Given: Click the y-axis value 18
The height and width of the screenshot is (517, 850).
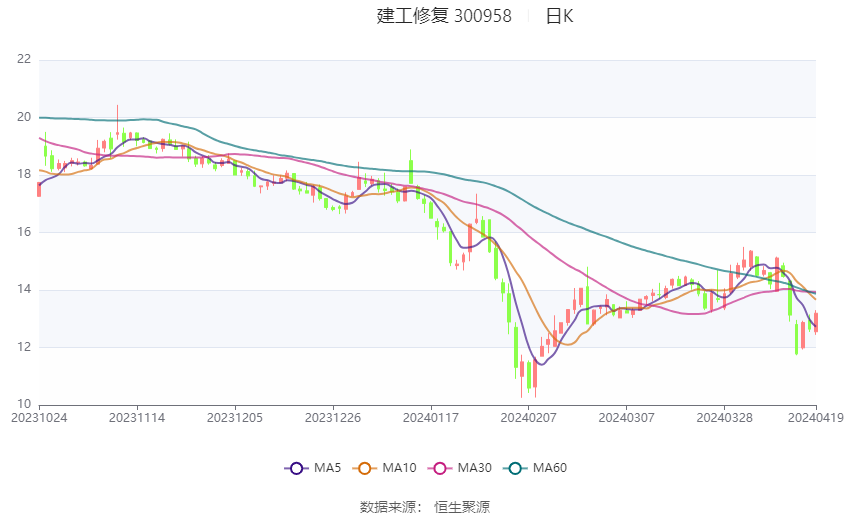Looking at the screenshot, I should tap(24, 174).
